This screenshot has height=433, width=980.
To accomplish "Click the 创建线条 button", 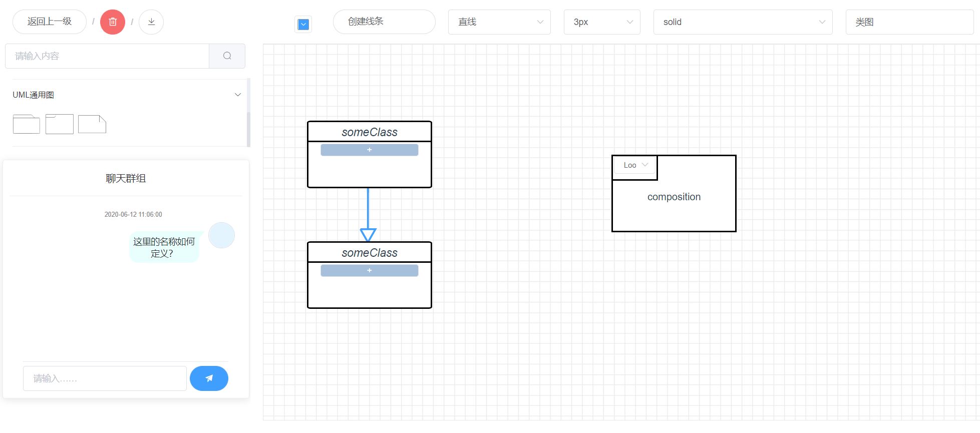I will [384, 22].
